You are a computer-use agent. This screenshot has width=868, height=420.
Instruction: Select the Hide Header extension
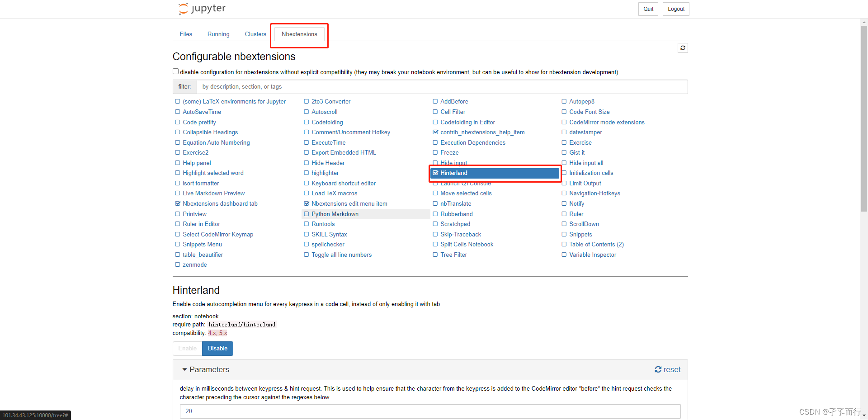click(x=328, y=163)
